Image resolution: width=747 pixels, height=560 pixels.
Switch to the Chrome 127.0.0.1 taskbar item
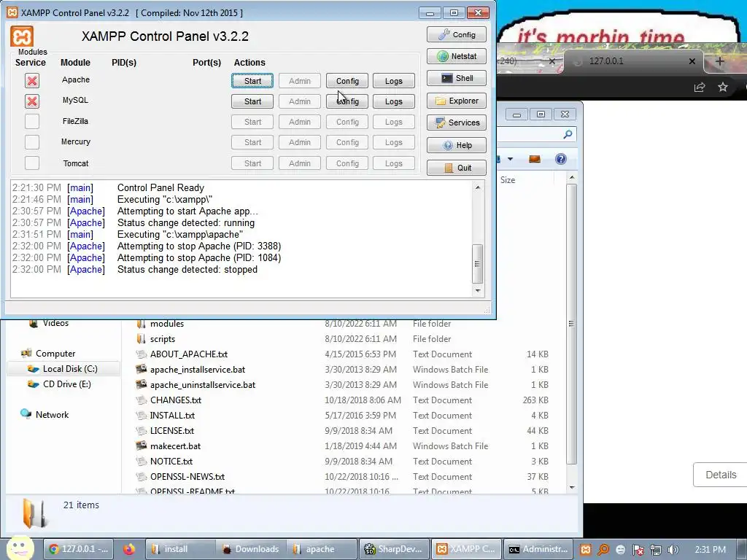(x=79, y=549)
